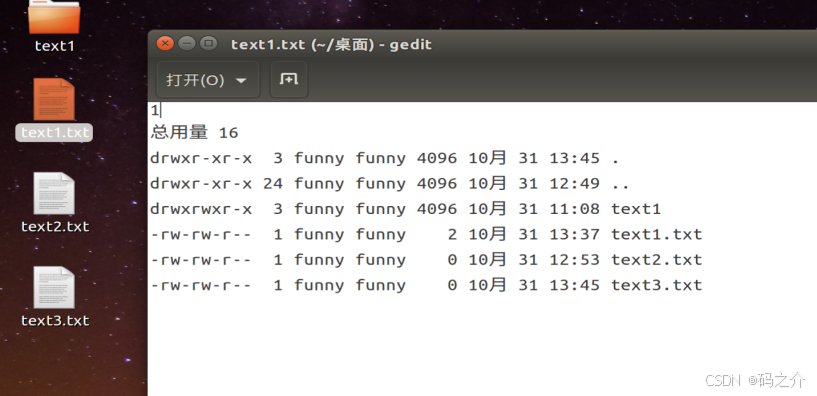This screenshot has width=817, height=396.
Task: Click 'text1' directory name in editor listing
Action: point(636,209)
